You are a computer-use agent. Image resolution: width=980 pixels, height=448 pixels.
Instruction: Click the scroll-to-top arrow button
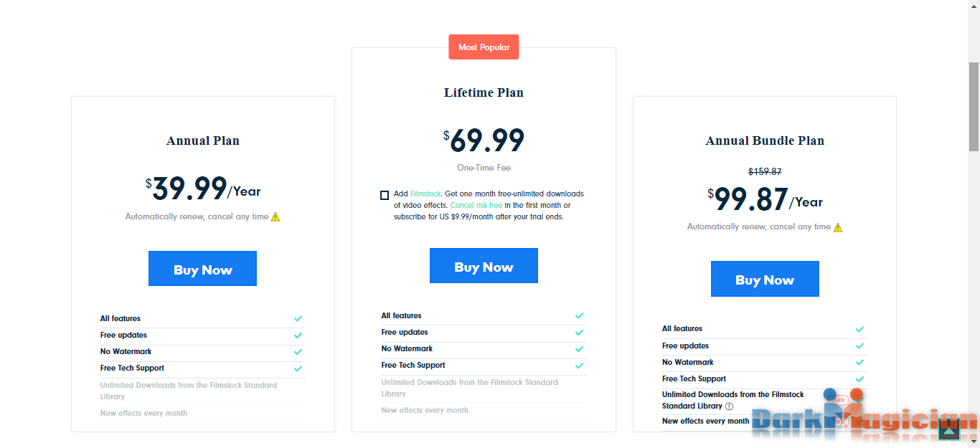949,429
